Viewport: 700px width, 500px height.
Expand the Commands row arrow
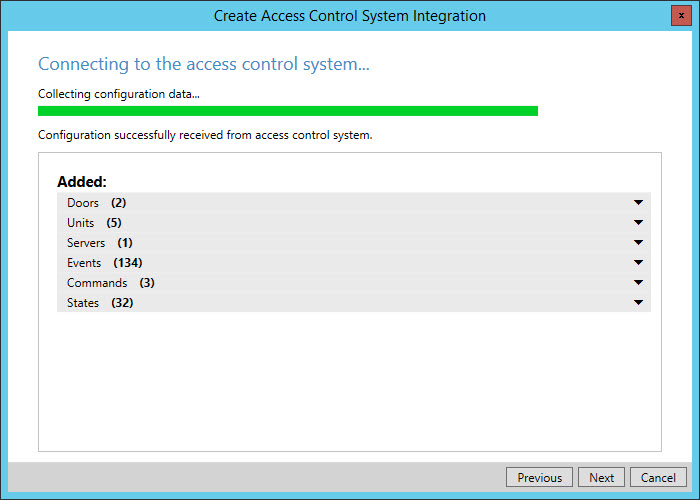pos(638,283)
